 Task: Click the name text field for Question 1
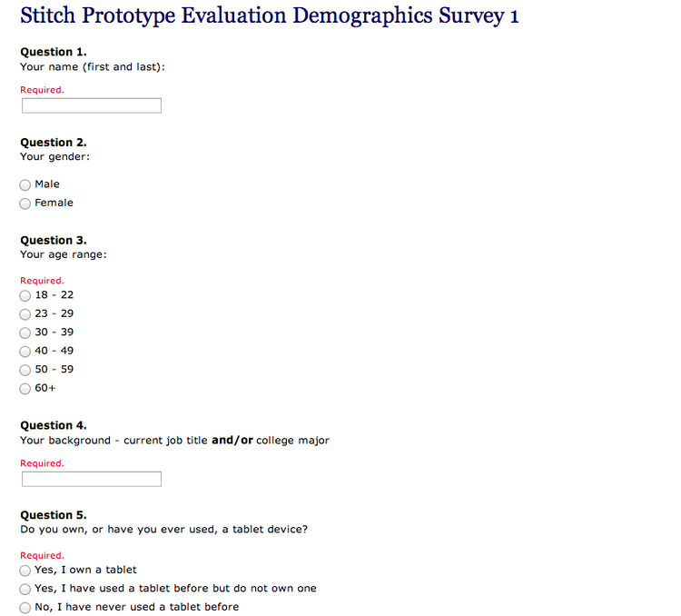click(92, 105)
